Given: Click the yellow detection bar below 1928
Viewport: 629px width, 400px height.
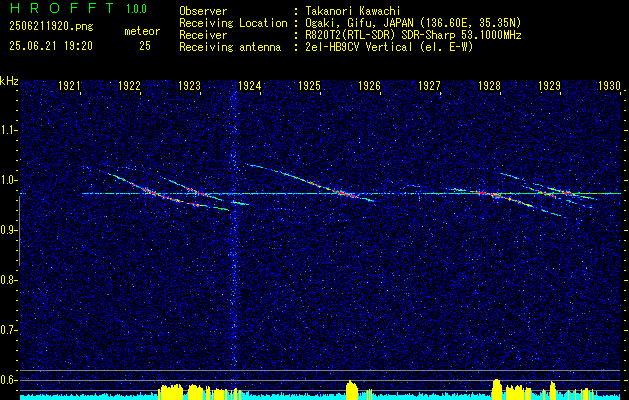Looking at the screenshot, I should click(x=497, y=388).
